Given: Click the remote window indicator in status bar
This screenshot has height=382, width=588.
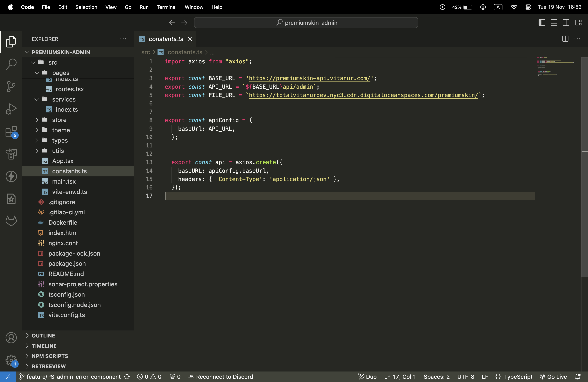Looking at the screenshot, I should pos(8,377).
